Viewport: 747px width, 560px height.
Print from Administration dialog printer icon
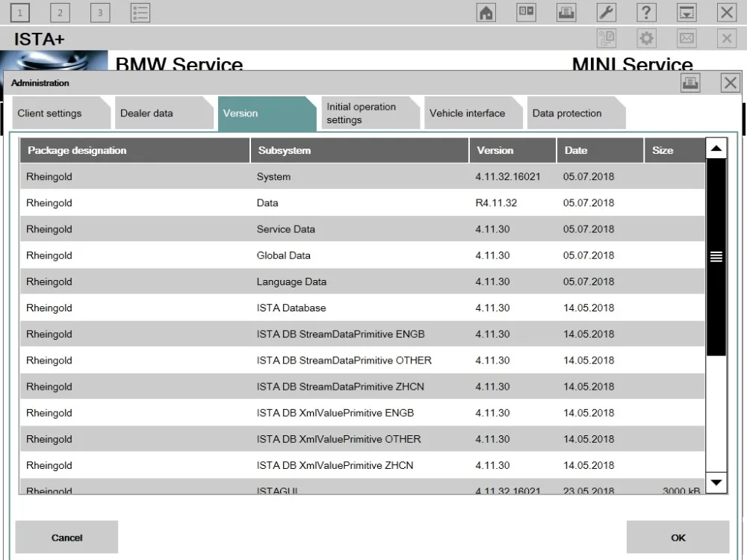[690, 83]
